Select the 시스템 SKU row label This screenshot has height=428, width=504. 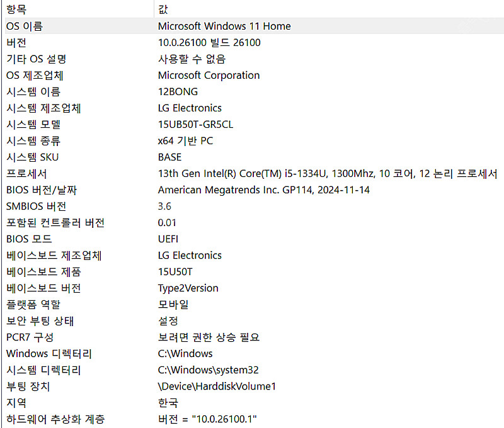click(33, 157)
